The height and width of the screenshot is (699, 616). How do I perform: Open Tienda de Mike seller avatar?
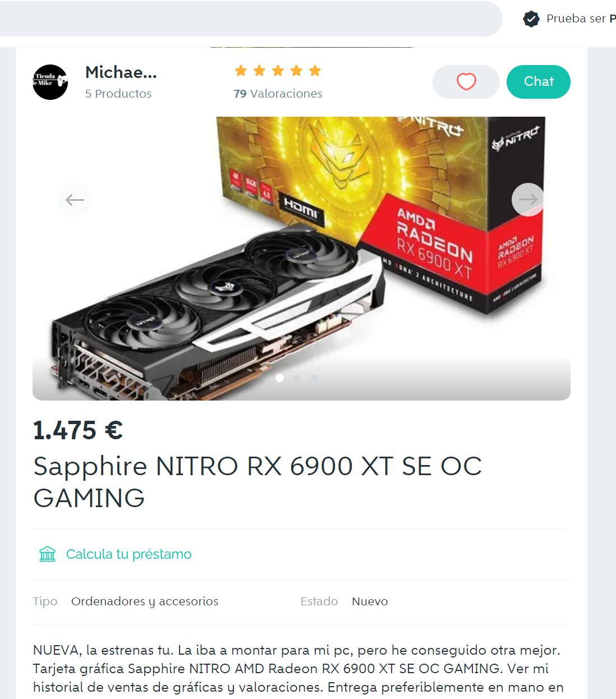pos(50,82)
